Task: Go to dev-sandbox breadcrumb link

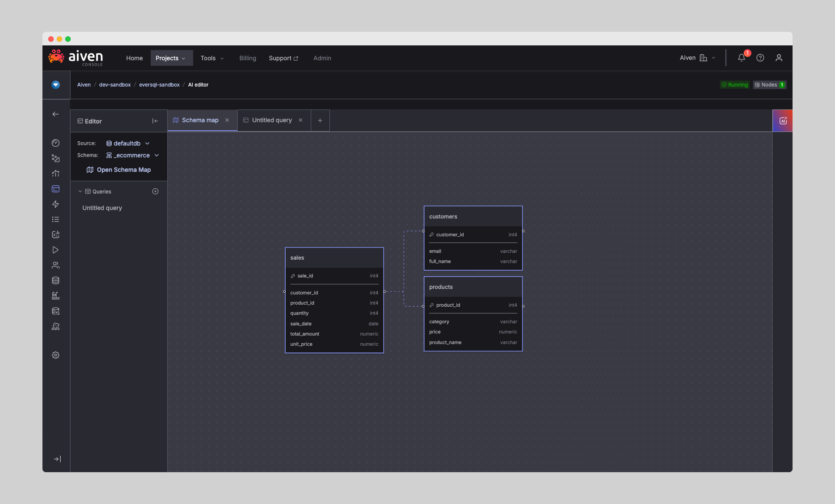Action: 115,85
